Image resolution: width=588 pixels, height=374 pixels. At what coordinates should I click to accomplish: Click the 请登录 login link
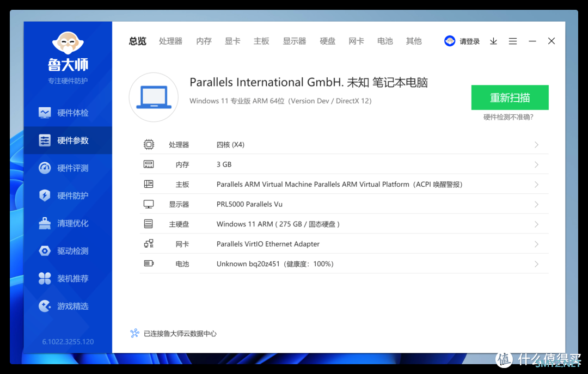pyautogui.click(x=469, y=41)
